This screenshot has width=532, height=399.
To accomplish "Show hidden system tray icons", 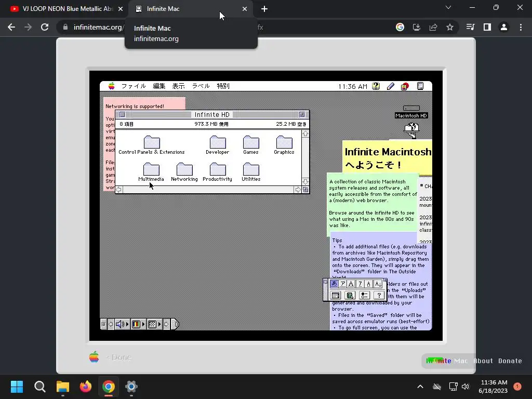I will tap(420, 387).
